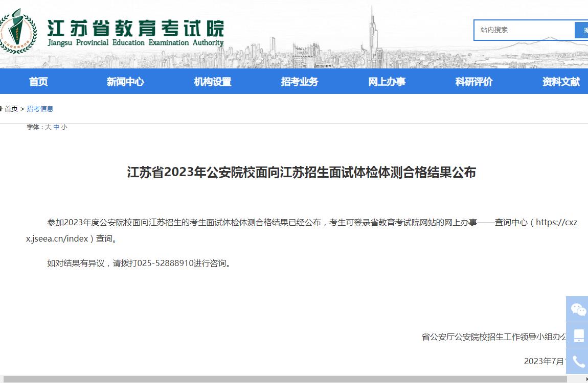588x383 pixels.
Task: Open 招考信息 breadcrumb link
Action: pyautogui.click(x=40, y=109)
